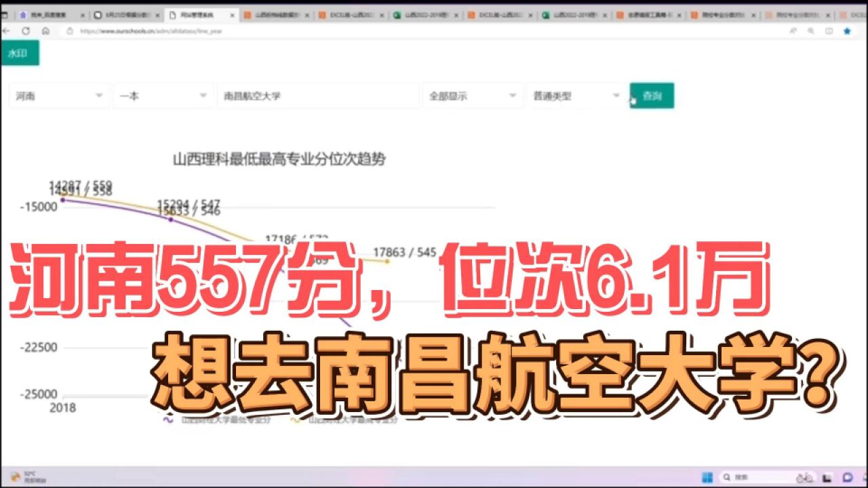Click the read-aloud icon in the address bar
The width and height of the screenshot is (868, 488).
[793, 30]
